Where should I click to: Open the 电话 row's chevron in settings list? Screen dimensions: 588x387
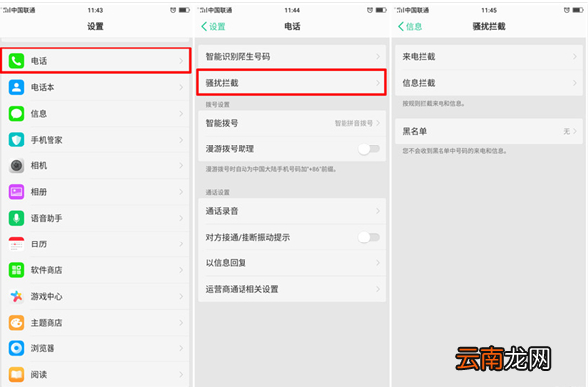[x=181, y=61]
